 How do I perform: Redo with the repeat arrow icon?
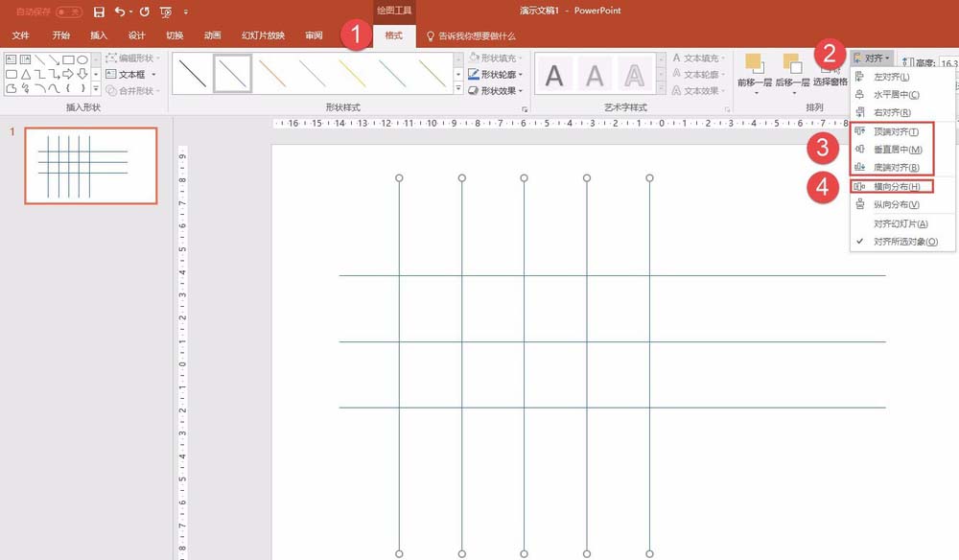(145, 12)
